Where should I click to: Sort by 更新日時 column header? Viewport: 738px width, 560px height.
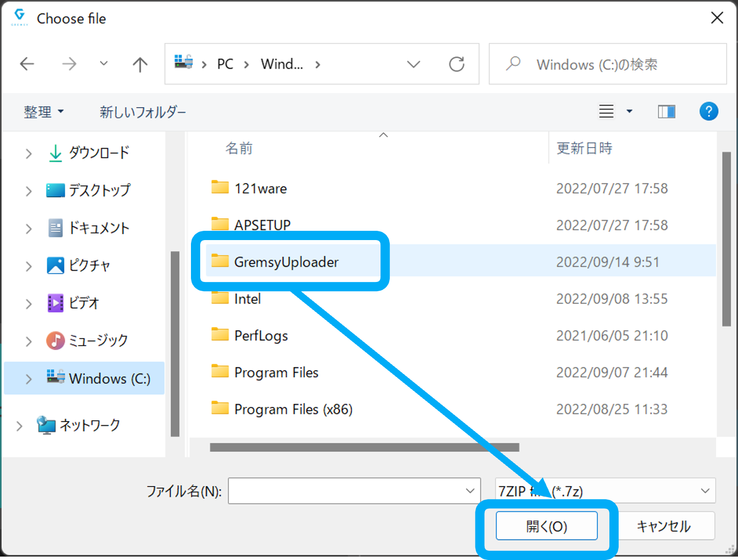[x=584, y=148]
